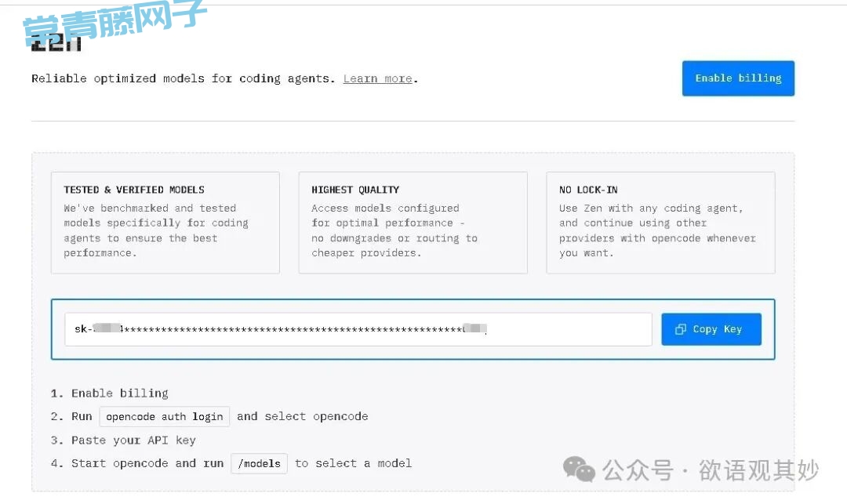Open the Learn more link
Screen dimensions: 847x504
(x=377, y=78)
